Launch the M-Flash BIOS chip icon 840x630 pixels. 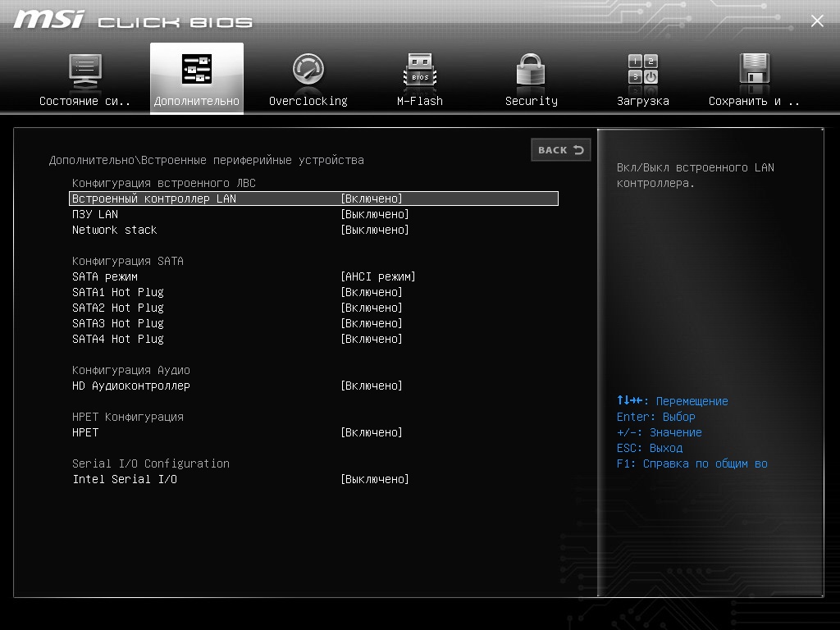[x=420, y=70]
